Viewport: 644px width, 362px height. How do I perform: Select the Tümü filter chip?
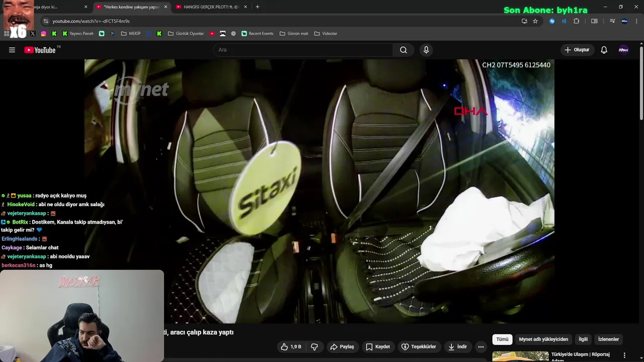[502, 339]
